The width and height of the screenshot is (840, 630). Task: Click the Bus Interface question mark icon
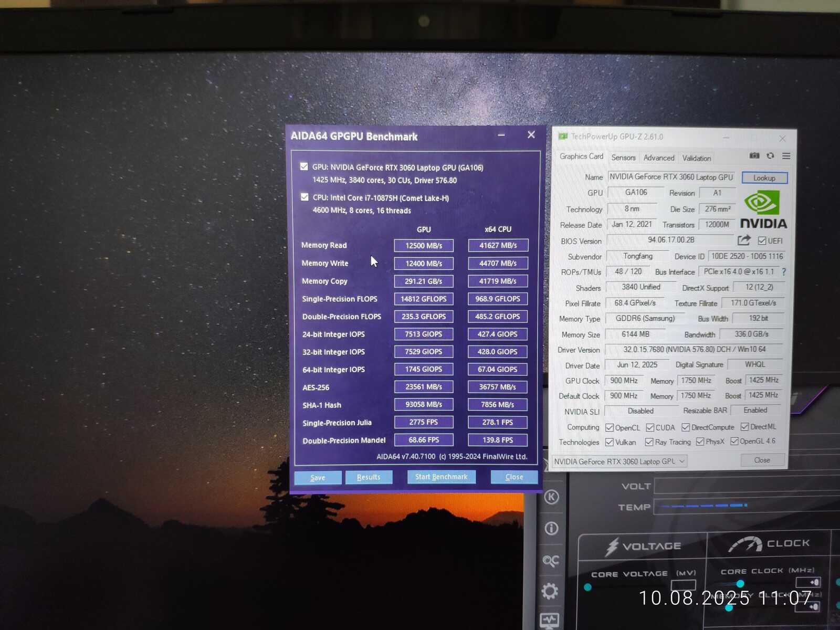click(x=784, y=272)
